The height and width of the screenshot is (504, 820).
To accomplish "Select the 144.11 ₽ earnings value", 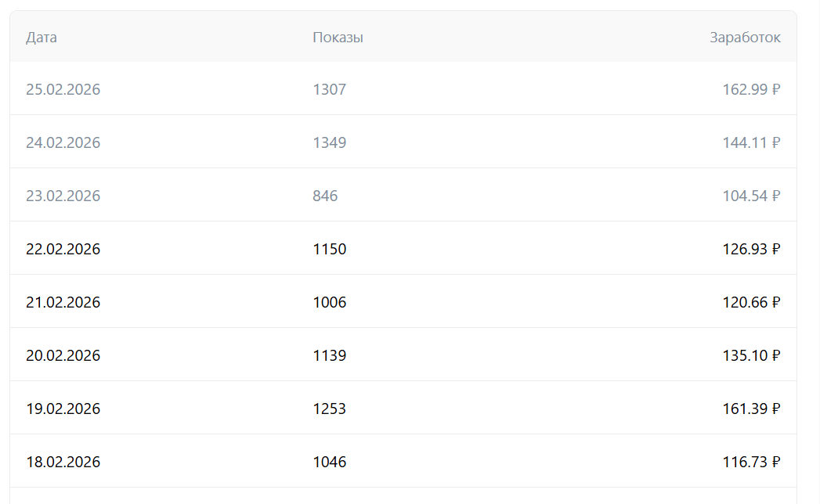I will (751, 142).
